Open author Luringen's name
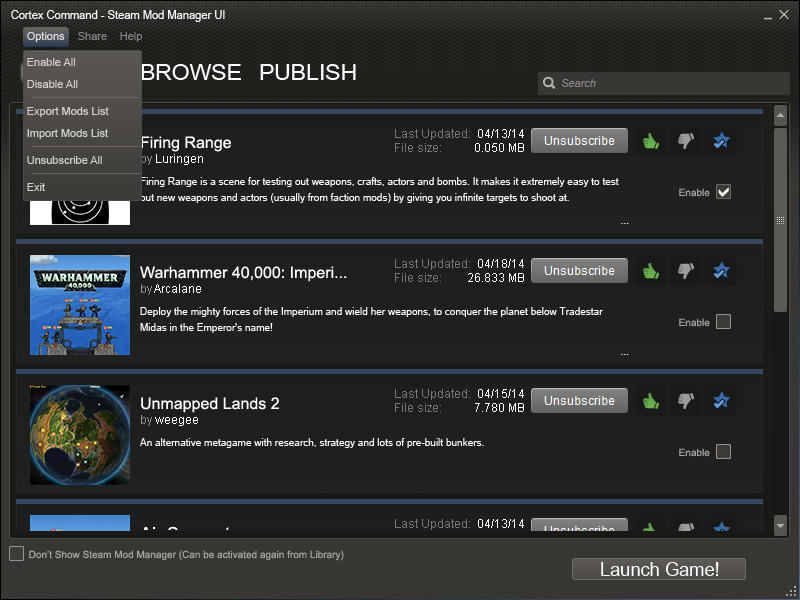 tap(179, 159)
